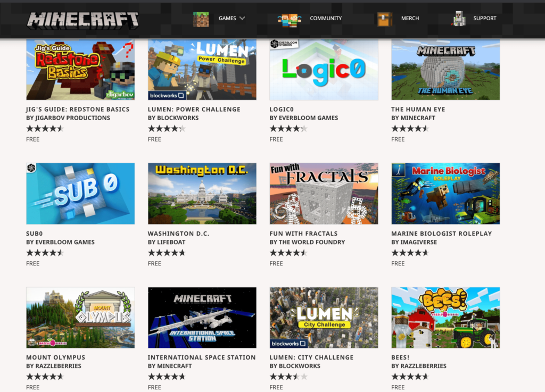The width and height of the screenshot is (545, 392).
Task: Click the International Space Station title
Action: [202, 357]
